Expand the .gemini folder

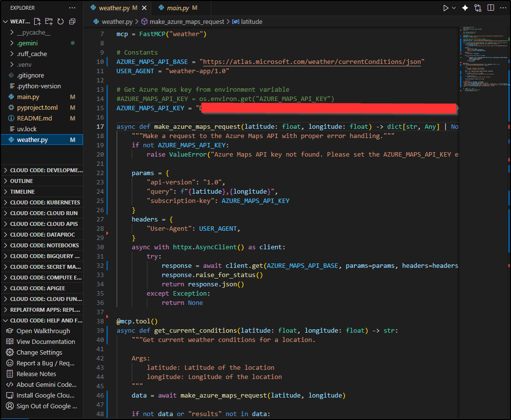pyautogui.click(x=27, y=43)
